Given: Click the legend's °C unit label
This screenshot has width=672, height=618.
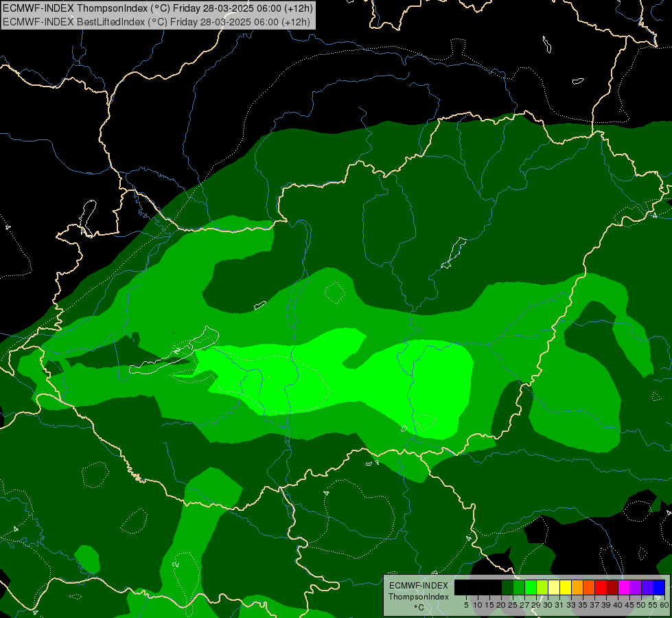Looking at the screenshot, I should click(x=419, y=608).
